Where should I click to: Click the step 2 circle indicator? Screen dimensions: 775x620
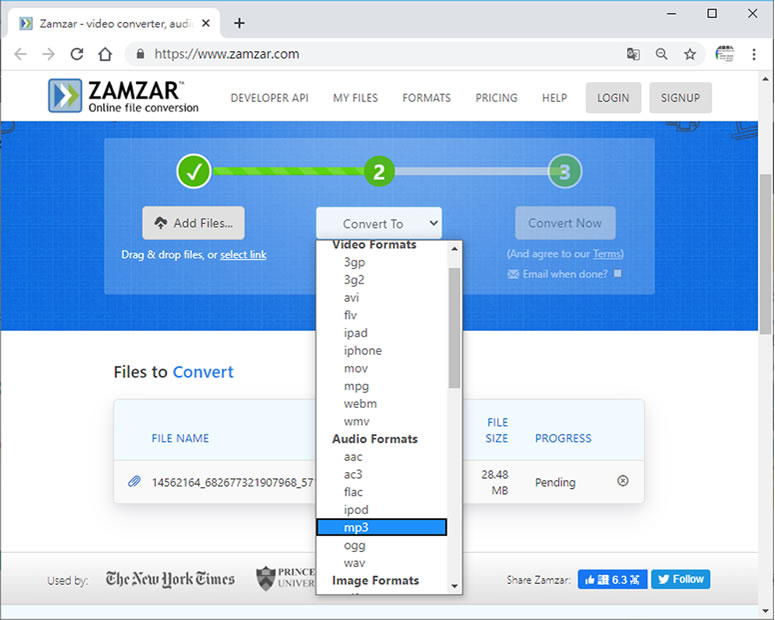tap(379, 172)
